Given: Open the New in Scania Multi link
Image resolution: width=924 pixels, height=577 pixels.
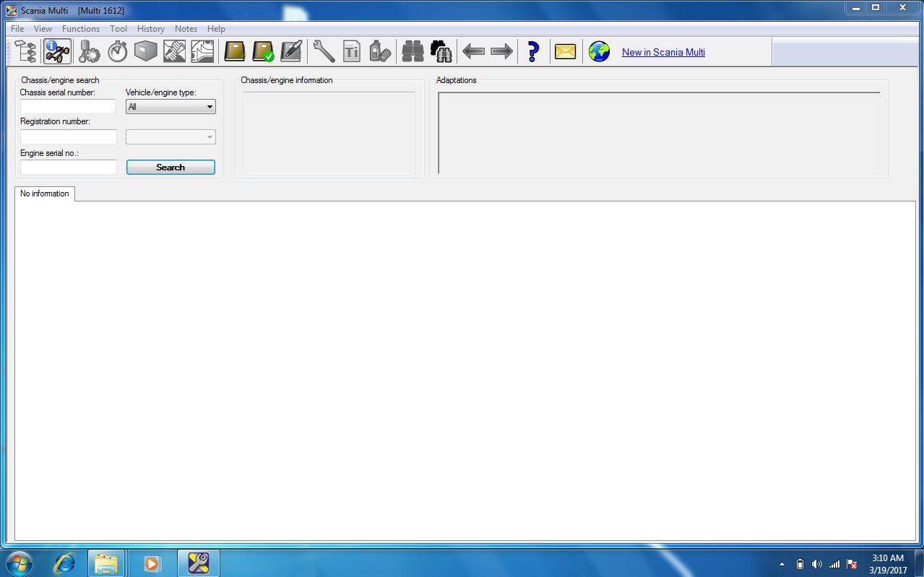Looking at the screenshot, I should [663, 52].
